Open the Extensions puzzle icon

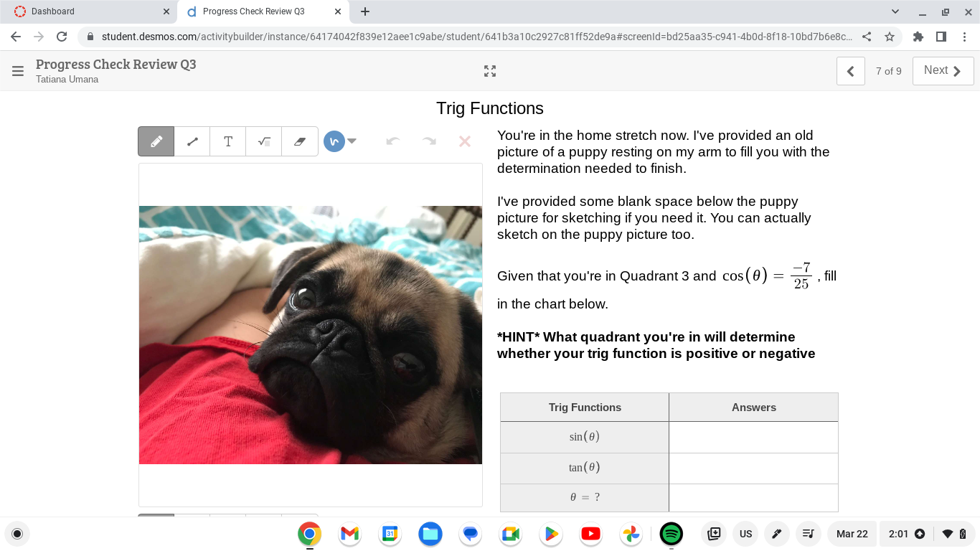918,37
